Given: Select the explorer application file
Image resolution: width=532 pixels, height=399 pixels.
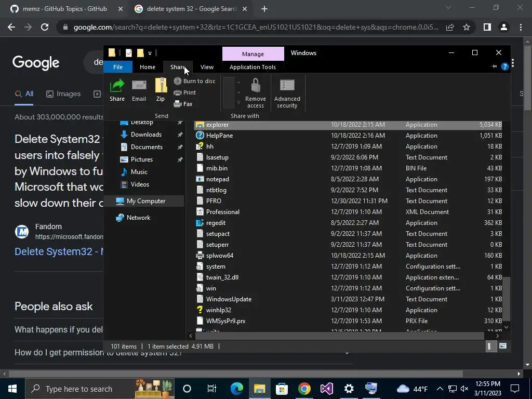Looking at the screenshot, I should (x=348, y=125).
